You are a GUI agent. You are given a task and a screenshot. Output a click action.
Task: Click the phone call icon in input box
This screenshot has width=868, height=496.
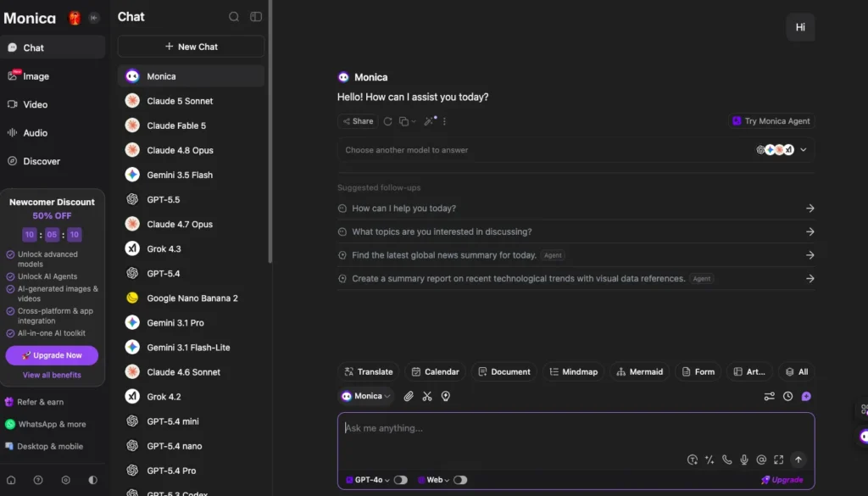[726, 460]
